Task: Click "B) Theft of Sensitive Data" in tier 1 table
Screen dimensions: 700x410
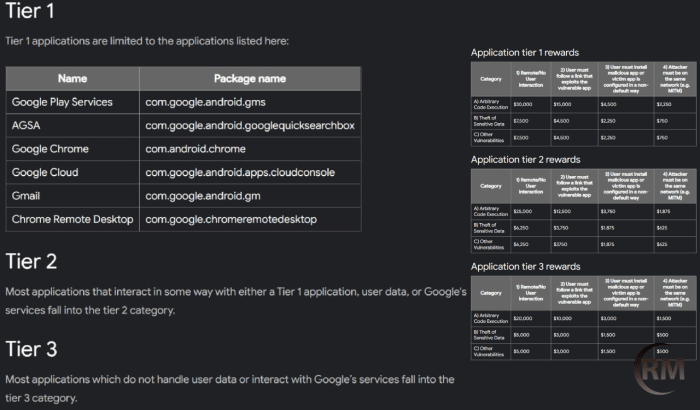Action: point(489,121)
